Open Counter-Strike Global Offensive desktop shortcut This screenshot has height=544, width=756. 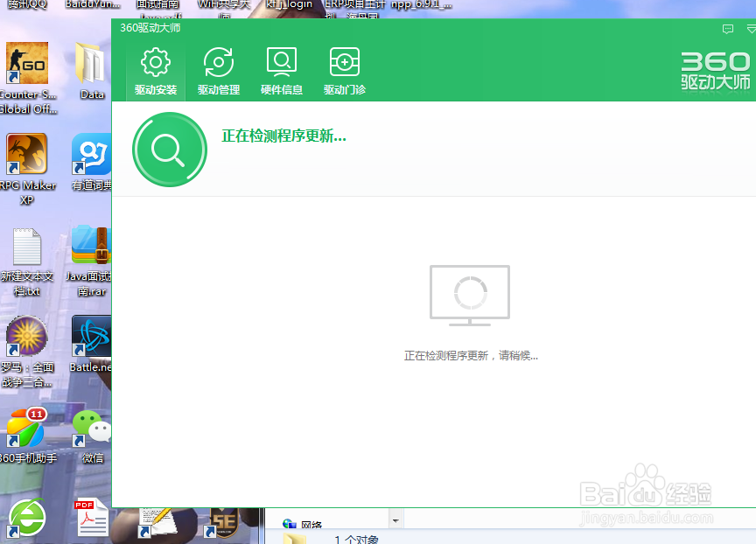pyautogui.click(x=27, y=78)
